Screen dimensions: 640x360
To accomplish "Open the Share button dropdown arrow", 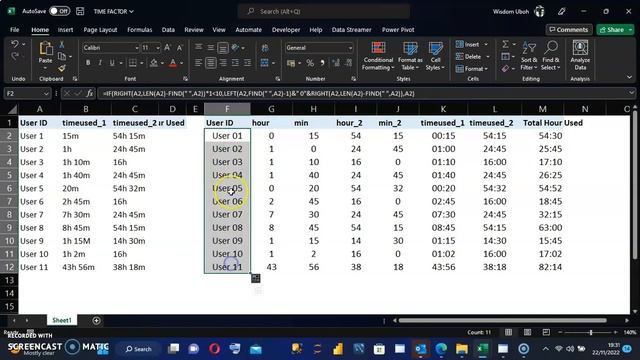I will pos(630,29).
